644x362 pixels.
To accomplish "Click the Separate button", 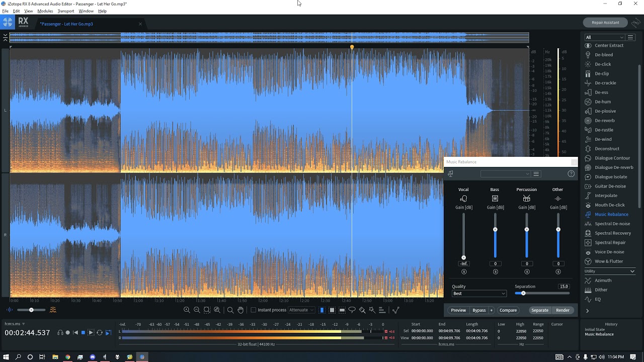I will (540, 310).
